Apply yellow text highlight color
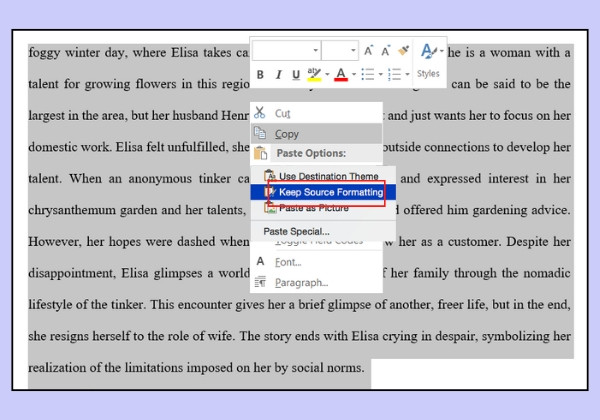The height and width of the screenshot is (420, 600). point(314,74)
